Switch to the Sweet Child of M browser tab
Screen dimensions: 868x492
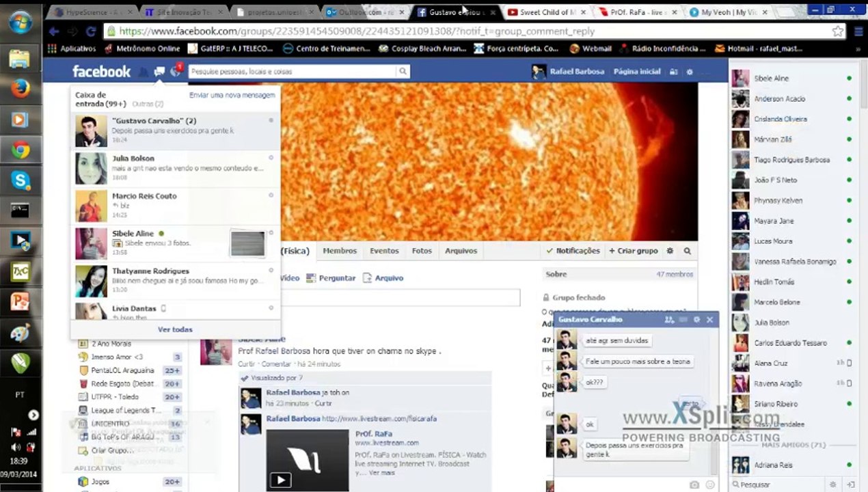point(545,12)
